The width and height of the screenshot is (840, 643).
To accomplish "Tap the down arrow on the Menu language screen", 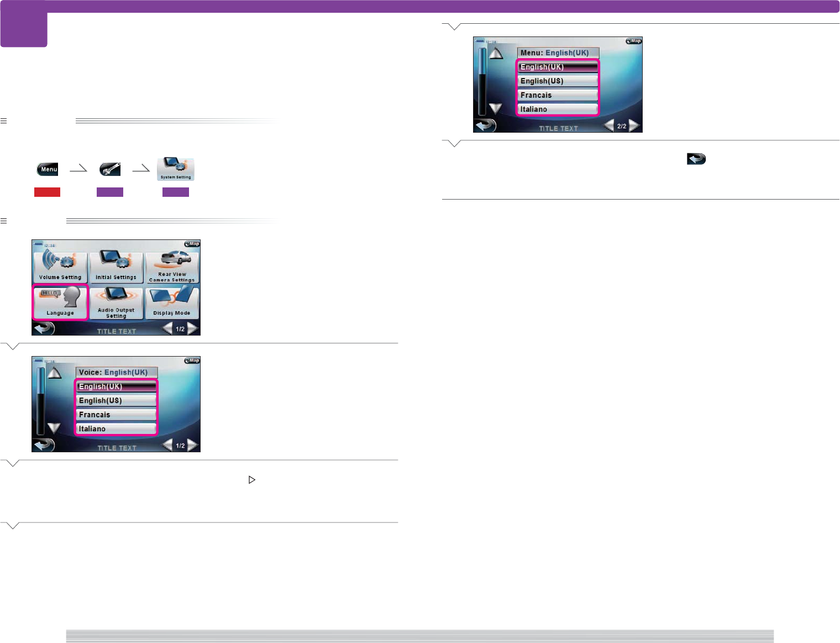I will click(x=496, y=108).
